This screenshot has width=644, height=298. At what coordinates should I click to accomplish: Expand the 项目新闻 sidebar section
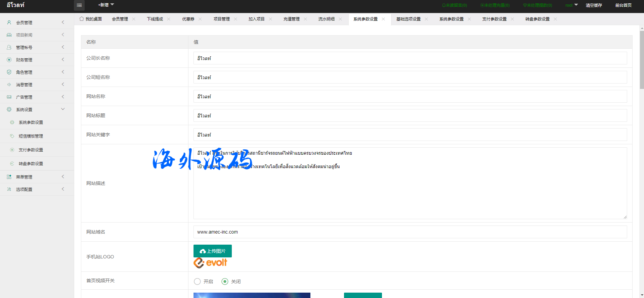pos(37,35)
